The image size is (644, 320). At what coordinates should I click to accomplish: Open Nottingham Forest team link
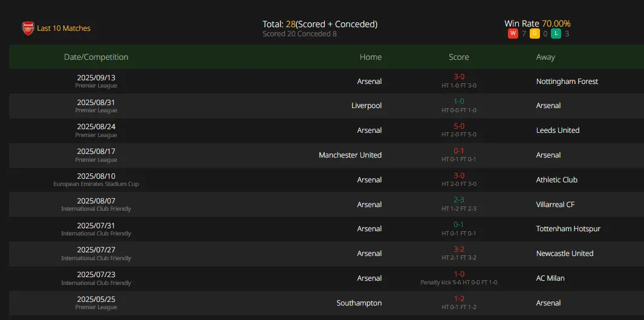pos(567,82)
